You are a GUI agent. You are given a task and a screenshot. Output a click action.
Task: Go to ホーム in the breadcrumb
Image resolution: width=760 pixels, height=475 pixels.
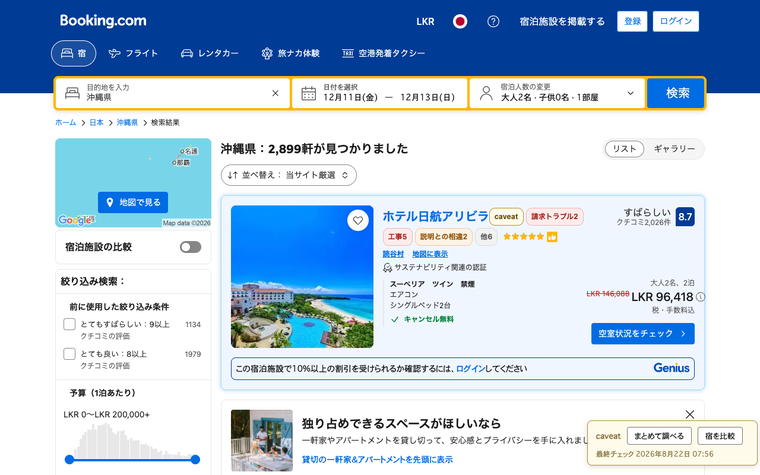point(65,123)
